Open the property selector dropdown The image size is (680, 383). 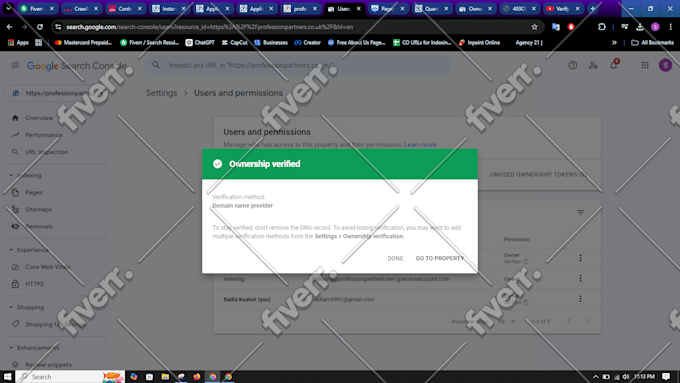55,93
